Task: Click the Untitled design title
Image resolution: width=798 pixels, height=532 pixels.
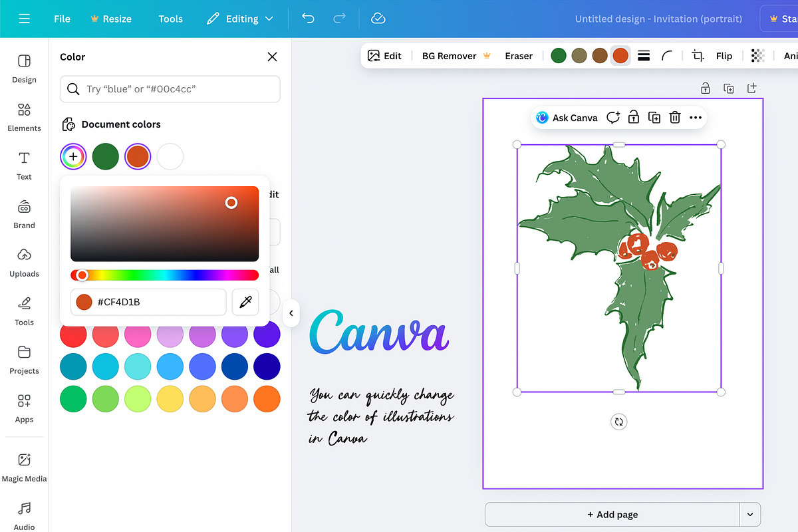Action: tap(658, 19)
